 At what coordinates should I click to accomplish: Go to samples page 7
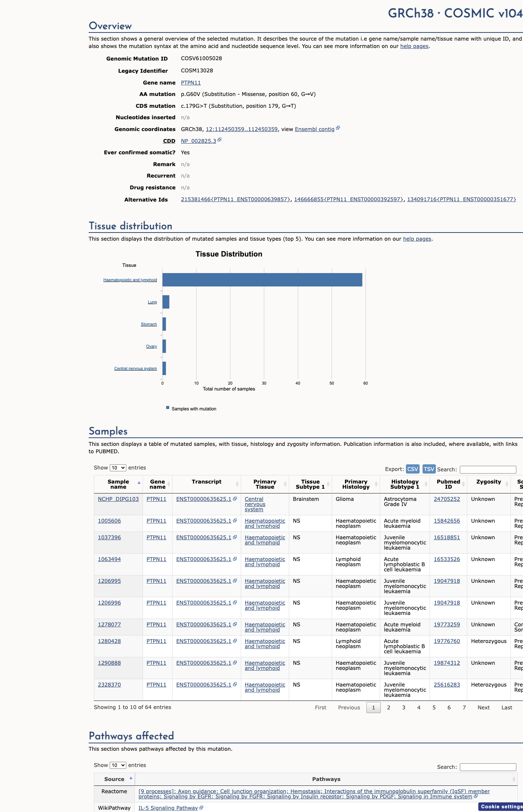point(464,708)
